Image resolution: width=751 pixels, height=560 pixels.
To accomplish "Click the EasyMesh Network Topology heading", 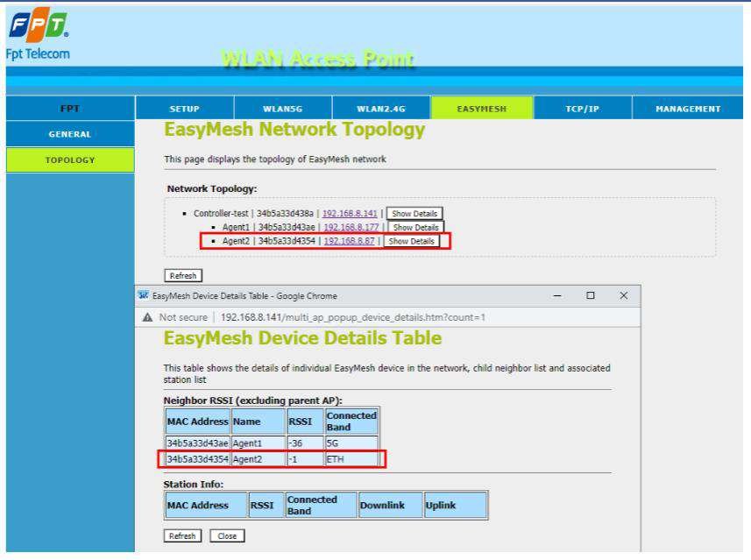I will 294,130.
